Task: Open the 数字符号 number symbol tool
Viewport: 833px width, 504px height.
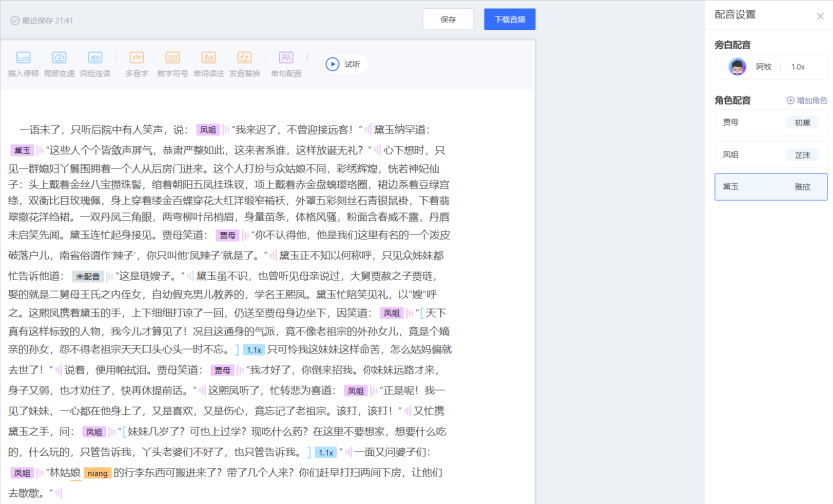Action: pyautogui.click(x=172, y=64)
